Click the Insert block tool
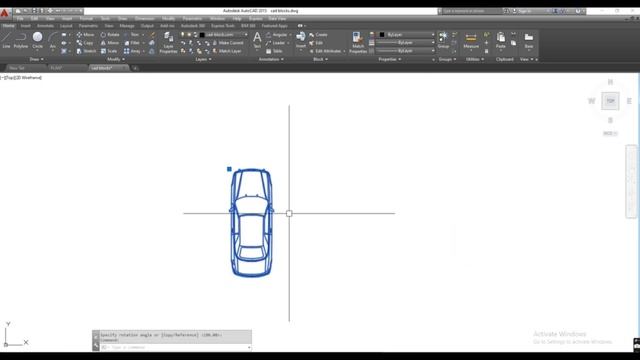The height and width of the screenshot is (360, 640). (301, 41)
